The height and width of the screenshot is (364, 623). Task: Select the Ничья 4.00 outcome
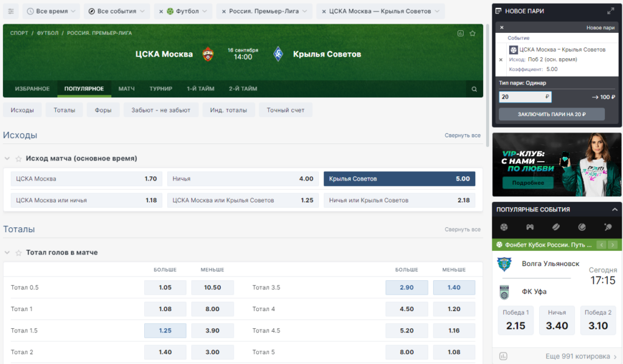click(243, 179)
